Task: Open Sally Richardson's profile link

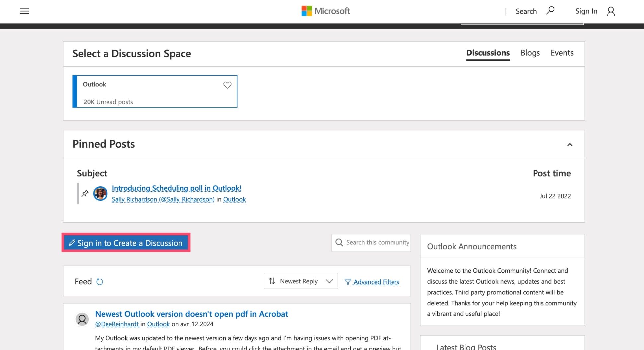Action: pos(163,199)
